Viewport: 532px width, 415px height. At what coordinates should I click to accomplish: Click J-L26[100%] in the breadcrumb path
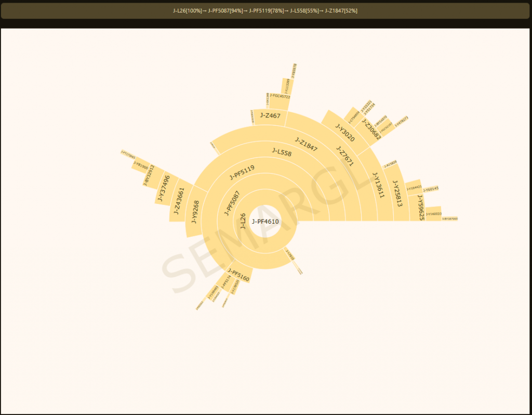[x=188, y=11]
